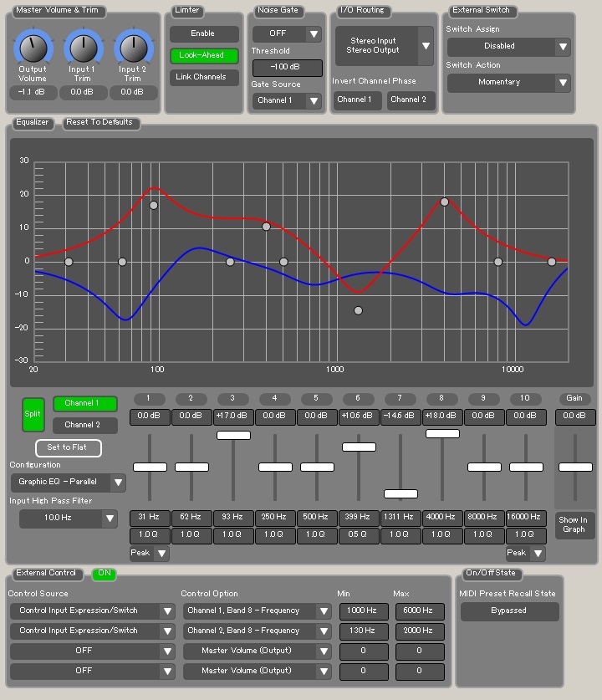
Task: Open the Noise Gate OFF dropdown
Action: 287,34
